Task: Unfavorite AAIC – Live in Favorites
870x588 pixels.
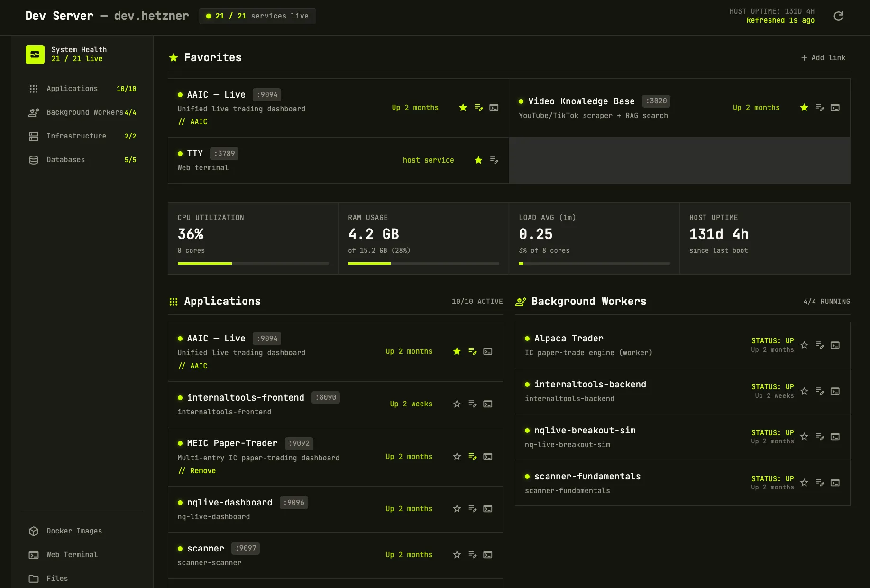Action: coord(463,108)
